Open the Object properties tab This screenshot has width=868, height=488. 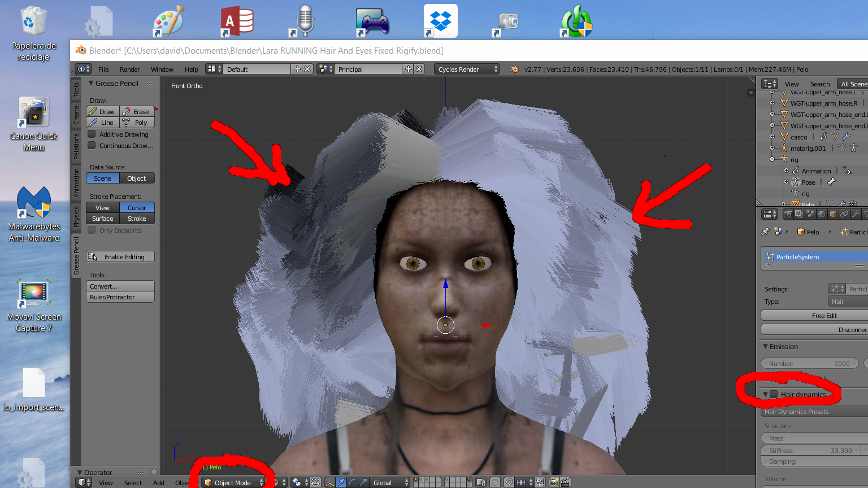pos(833,214)
